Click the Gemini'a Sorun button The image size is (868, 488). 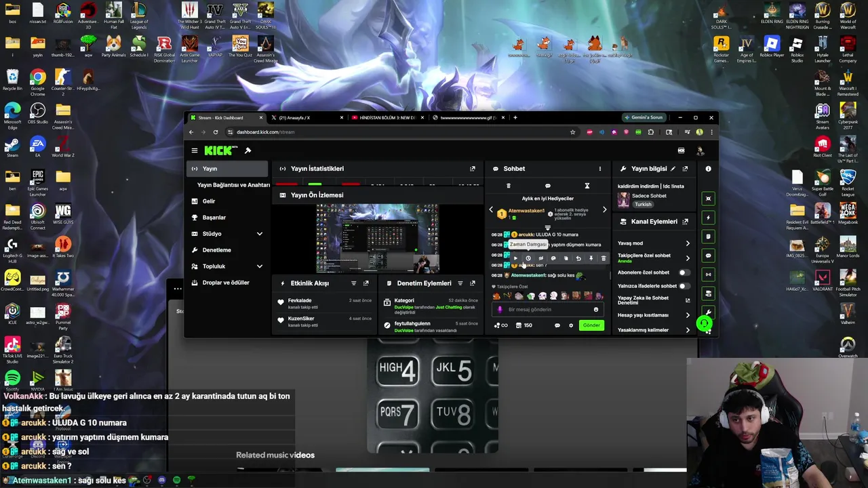[x=643, y=118]
